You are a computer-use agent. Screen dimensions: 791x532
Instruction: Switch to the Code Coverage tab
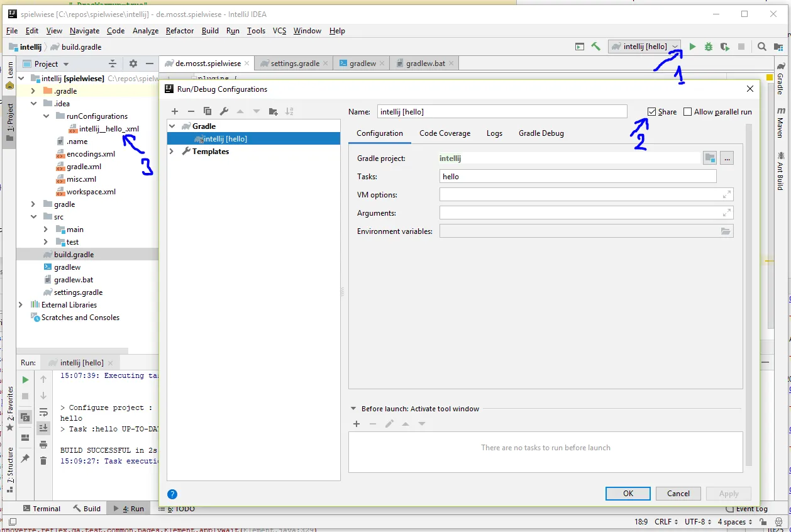pos(445,133)
